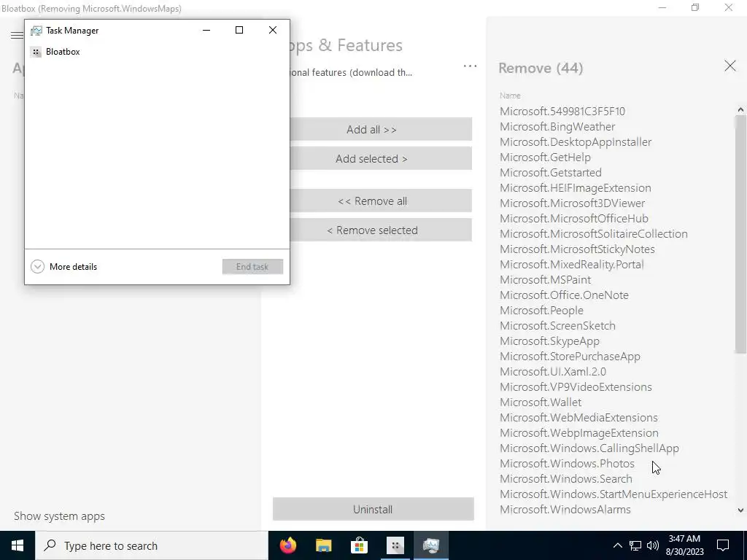Screen dimensions: 747x560
Task: Select Microsoft.Windows.Search entry
Action: coord(566,478)
